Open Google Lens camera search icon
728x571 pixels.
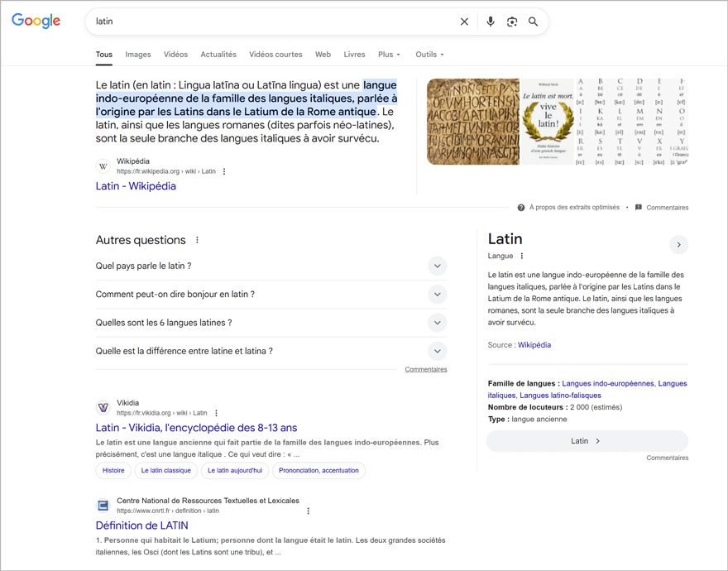(512, 22)
